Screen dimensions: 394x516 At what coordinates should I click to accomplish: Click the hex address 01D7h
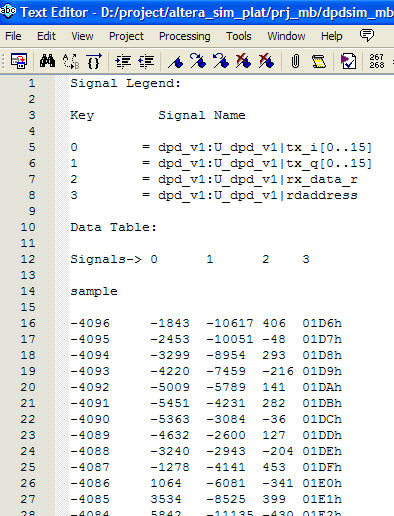(322, 339)
